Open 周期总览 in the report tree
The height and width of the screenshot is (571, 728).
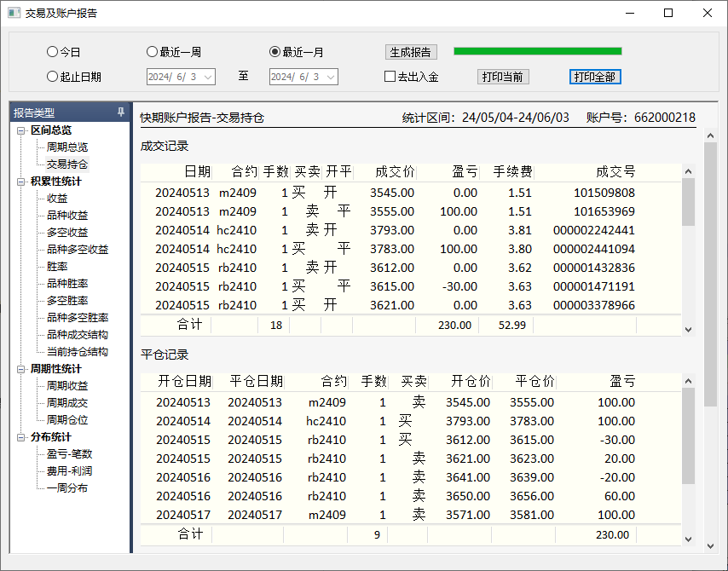point(66,147)
